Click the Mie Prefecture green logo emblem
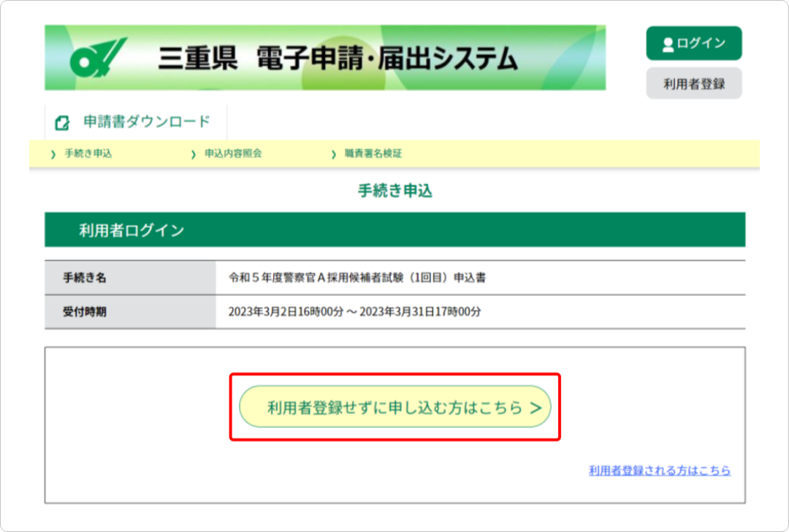This screenshot has height=532, width=789. 99,58
